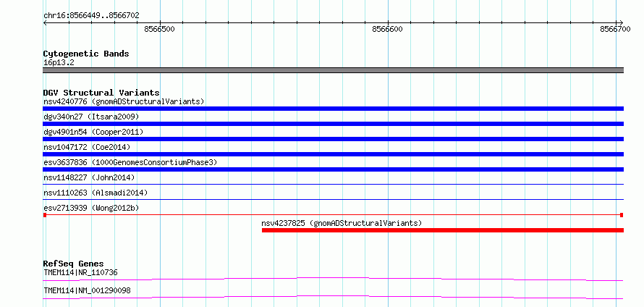Click ruler position label 8566600

coord(388,29)
